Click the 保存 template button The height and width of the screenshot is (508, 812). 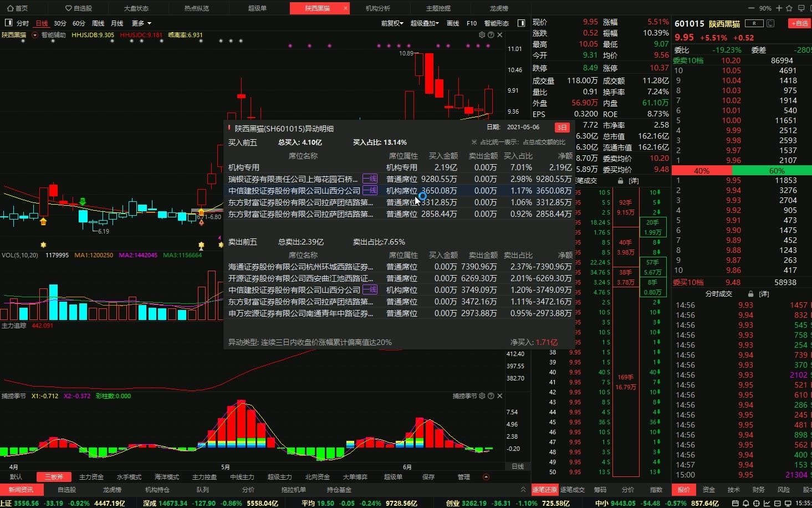click(428, 477)
